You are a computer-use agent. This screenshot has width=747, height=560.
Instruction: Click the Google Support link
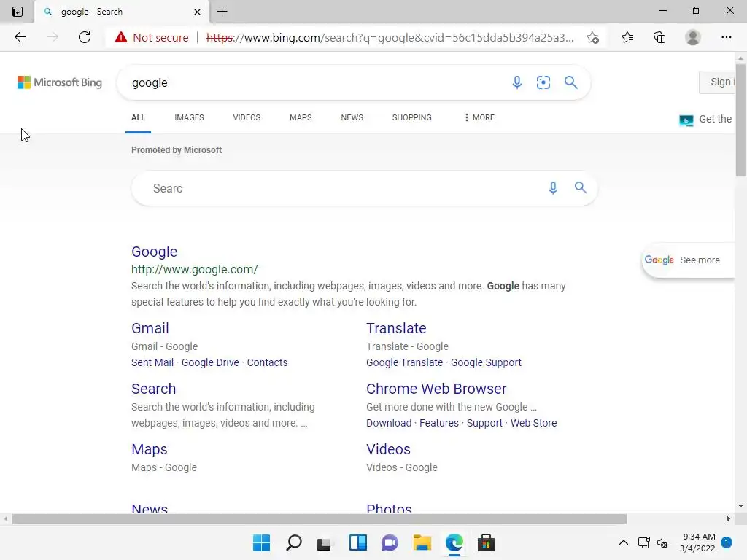(x=486, y=362)
